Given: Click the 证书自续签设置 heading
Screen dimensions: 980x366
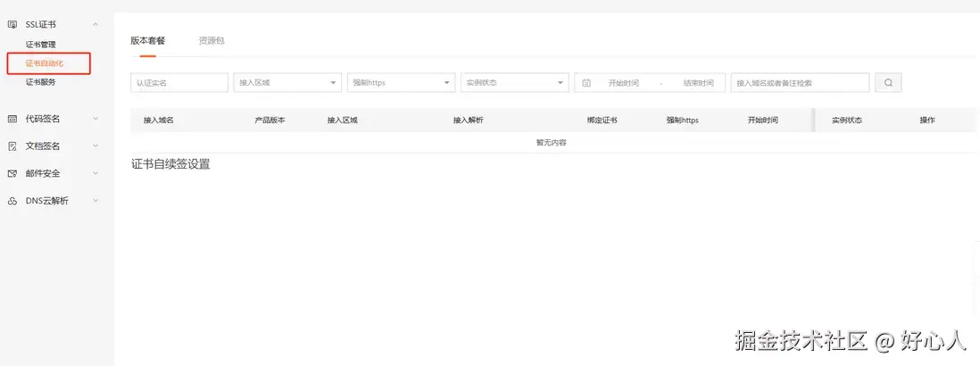Looking at the screenshot, I should coord(170,165).
